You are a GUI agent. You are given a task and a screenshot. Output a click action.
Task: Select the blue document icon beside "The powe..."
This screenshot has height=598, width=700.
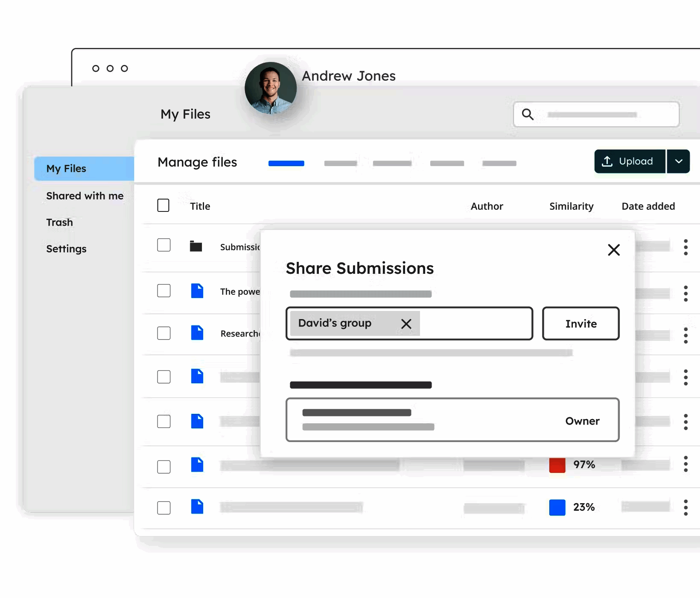point(197,291)
